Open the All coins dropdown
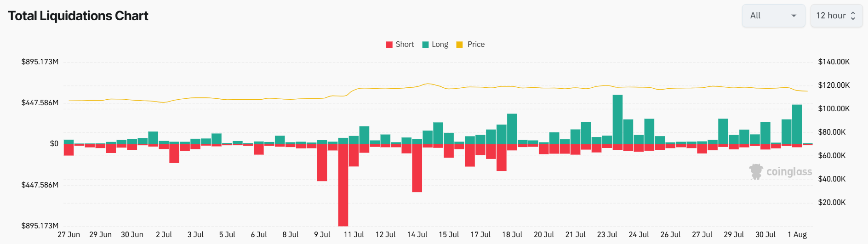The image size is (868, 244). (773, 16)
